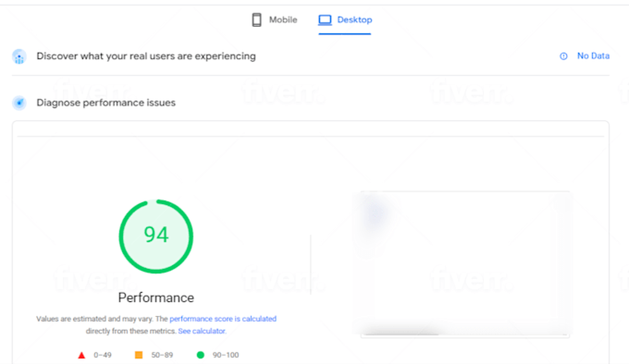
Task: Click the 94 performance score gauge
Action: coord(156,236)
